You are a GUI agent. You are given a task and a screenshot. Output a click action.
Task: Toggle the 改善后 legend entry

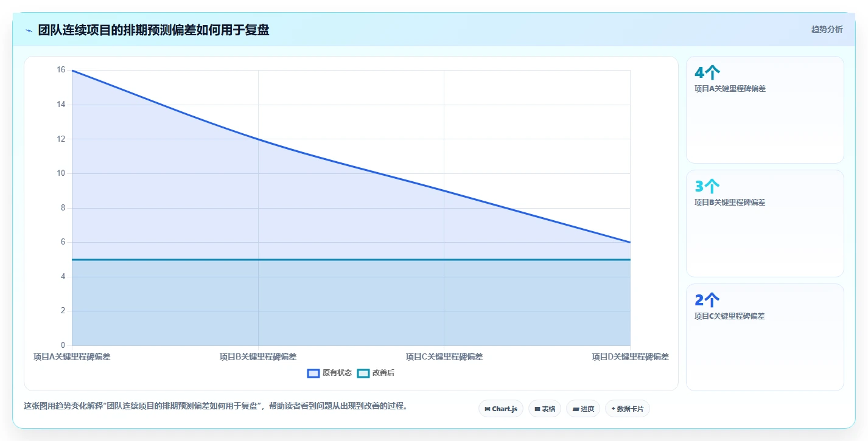click(x=376, y=373)
